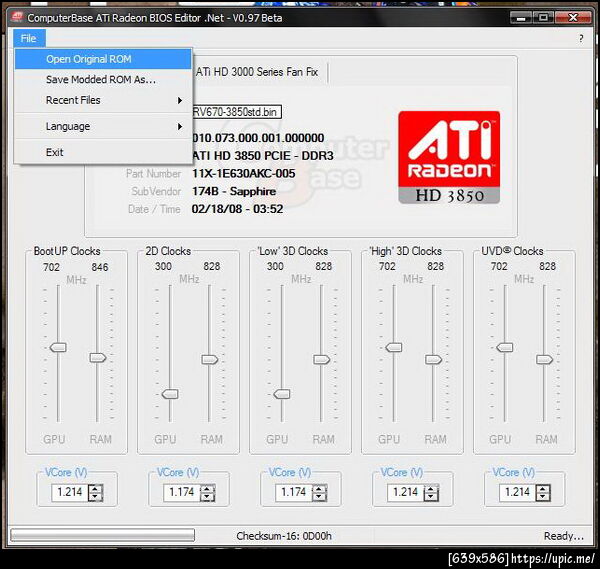Select Save Modded ROM As...

click(103, 80)
